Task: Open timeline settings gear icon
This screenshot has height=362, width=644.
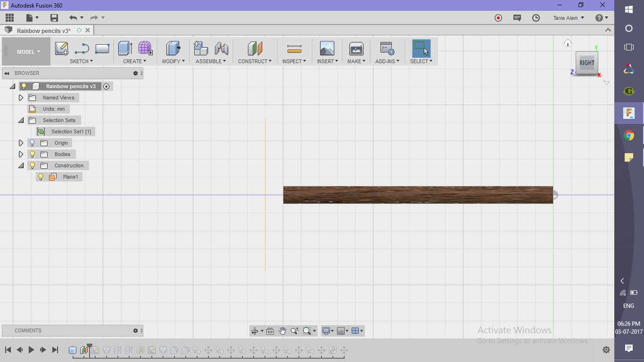Action: [x=606, y=350]
